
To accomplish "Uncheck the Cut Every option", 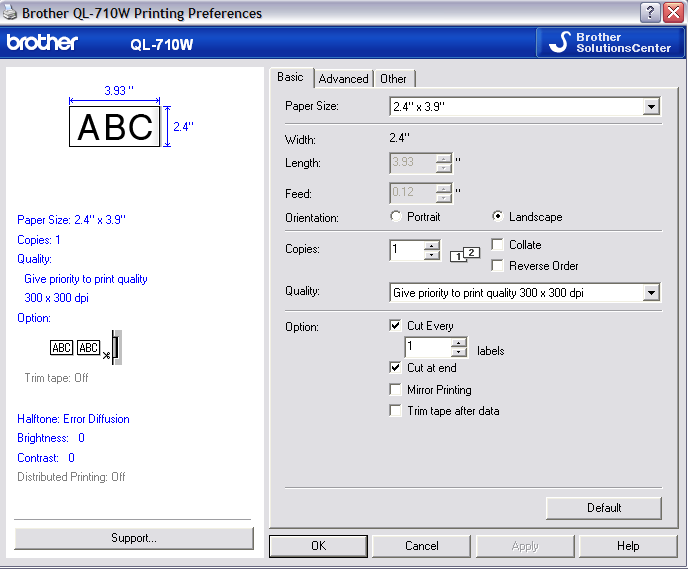I will [395, 326].
